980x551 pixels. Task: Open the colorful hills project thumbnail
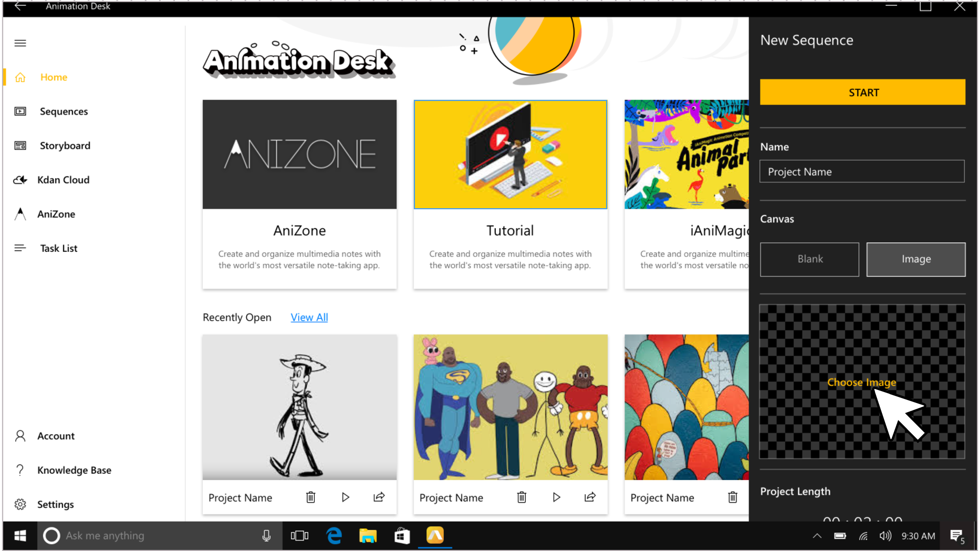[x=686, y=407]
